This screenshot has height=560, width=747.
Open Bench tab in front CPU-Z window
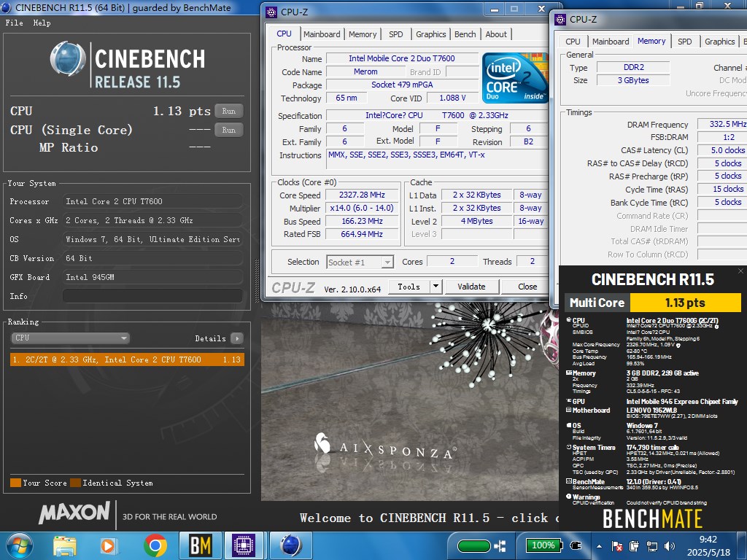pos(465,34)
